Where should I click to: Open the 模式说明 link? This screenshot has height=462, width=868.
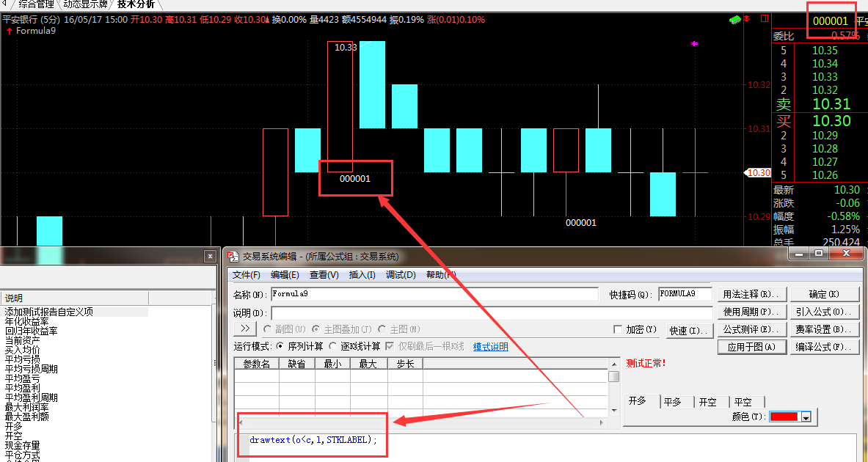[x=490, y=347]
